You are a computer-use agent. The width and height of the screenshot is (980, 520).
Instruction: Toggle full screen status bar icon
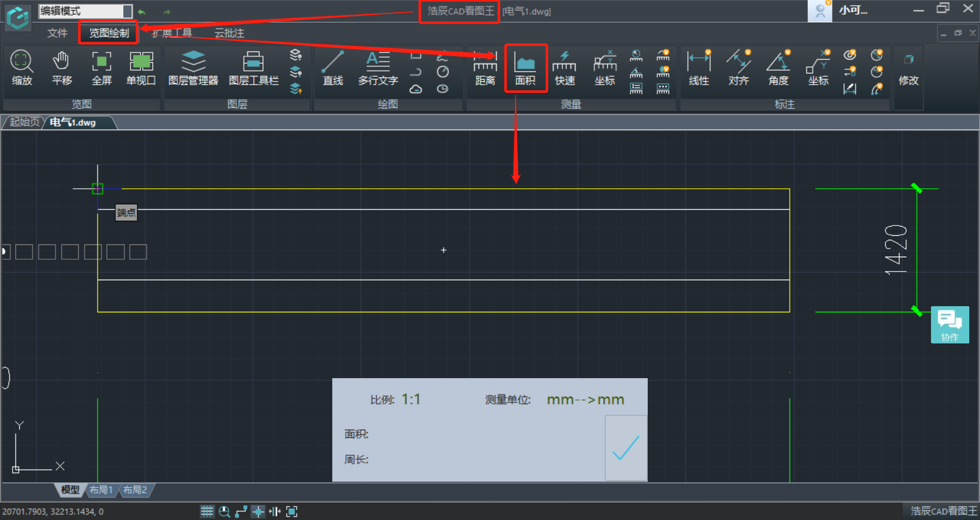[x=291, y=511]
